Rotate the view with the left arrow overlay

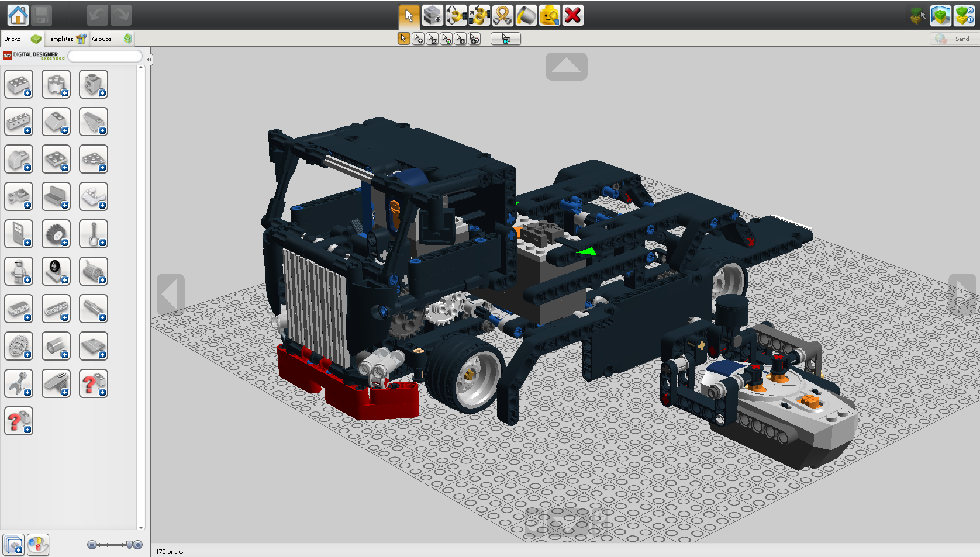pos(170,294)
